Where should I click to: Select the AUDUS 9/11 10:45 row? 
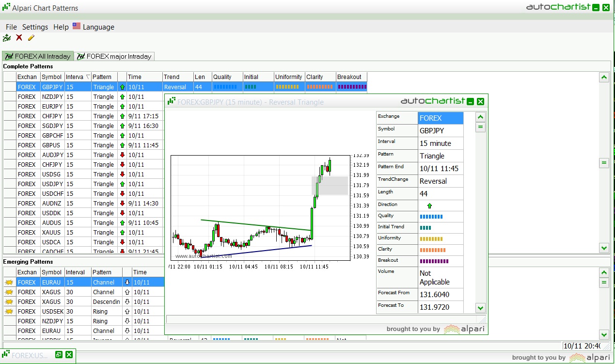pos(83,223)
